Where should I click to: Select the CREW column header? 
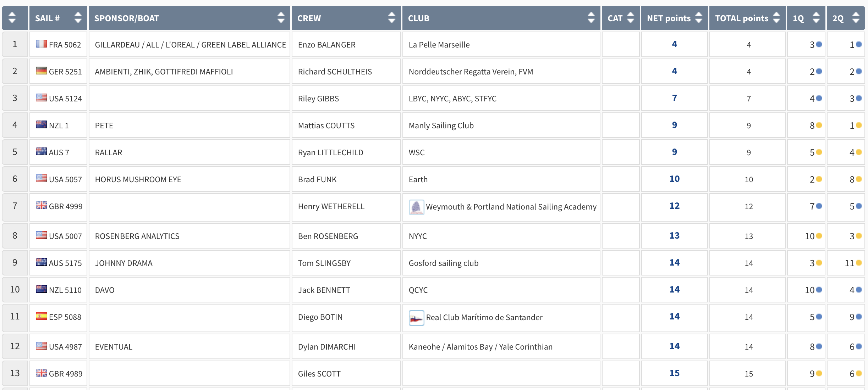[x=346, y=18]
